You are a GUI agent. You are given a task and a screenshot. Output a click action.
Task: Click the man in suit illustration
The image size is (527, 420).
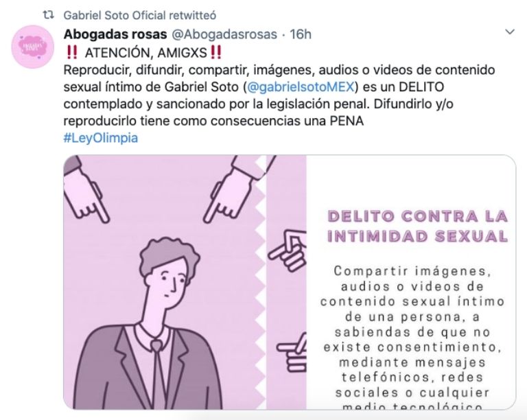[151, 323]
